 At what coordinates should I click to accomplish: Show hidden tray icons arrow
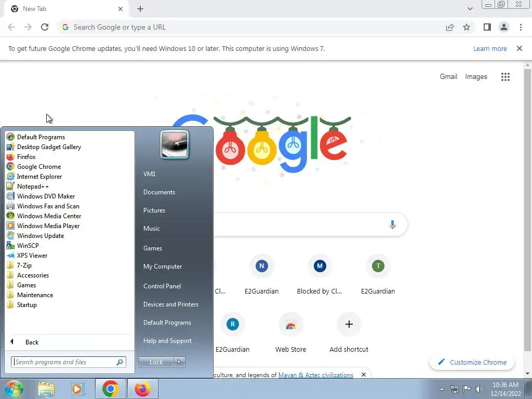(442, 389)
